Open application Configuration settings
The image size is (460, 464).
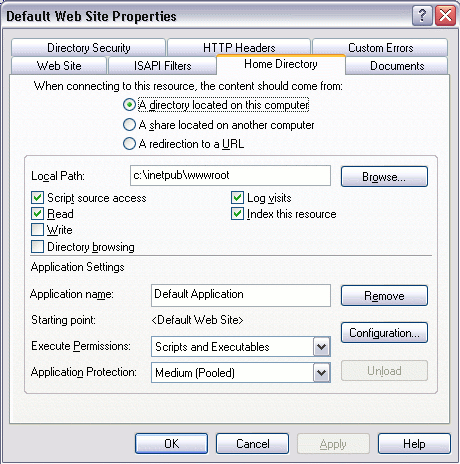[384, 332]
